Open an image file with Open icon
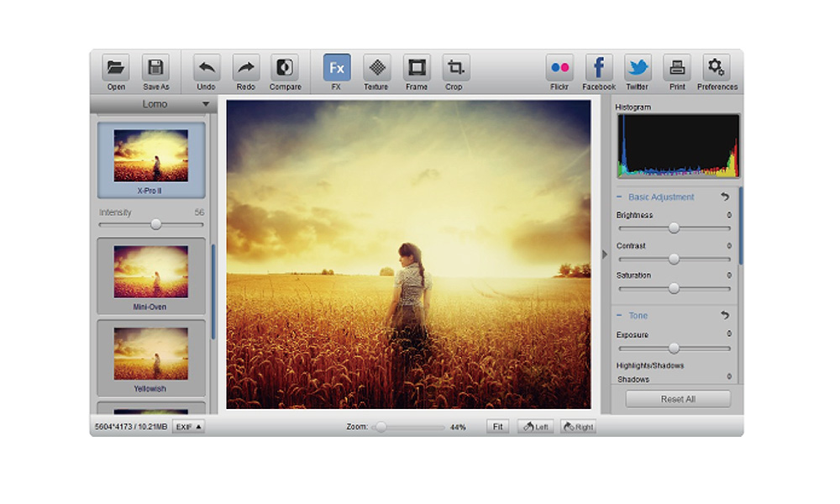This screenshot has height=504, width=840. pos(116,68)
